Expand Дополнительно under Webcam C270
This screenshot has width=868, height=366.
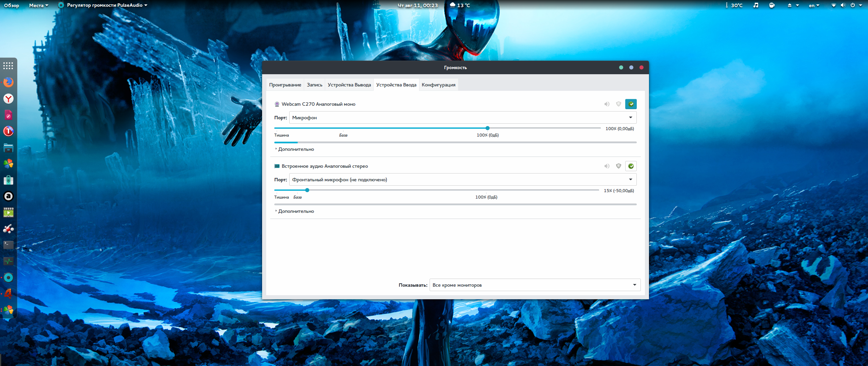(296, 149)
